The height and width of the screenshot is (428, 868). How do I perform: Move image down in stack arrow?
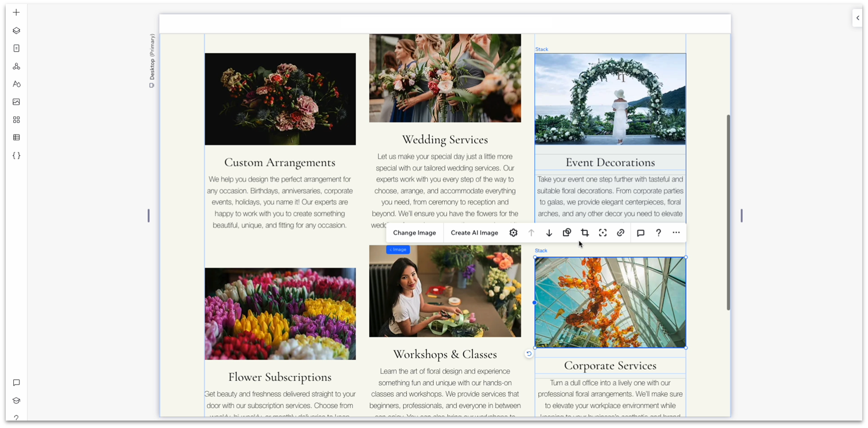tap(549, 233)
